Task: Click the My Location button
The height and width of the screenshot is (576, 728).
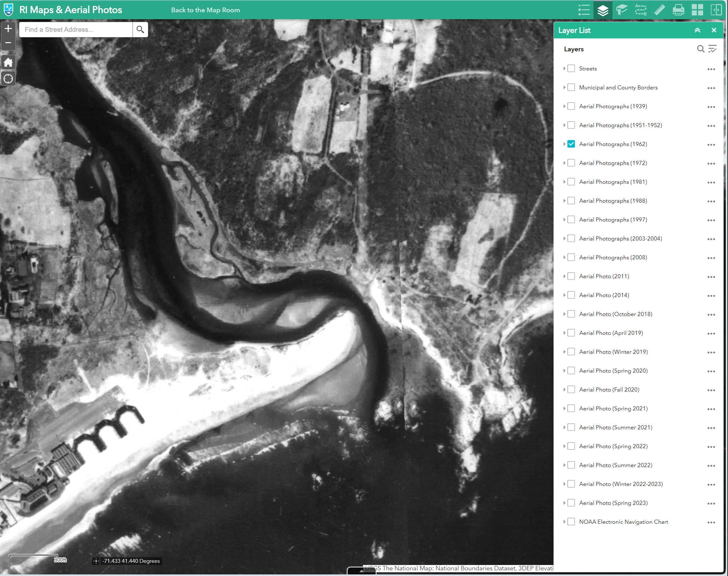Action: click(x=8, y=79)
